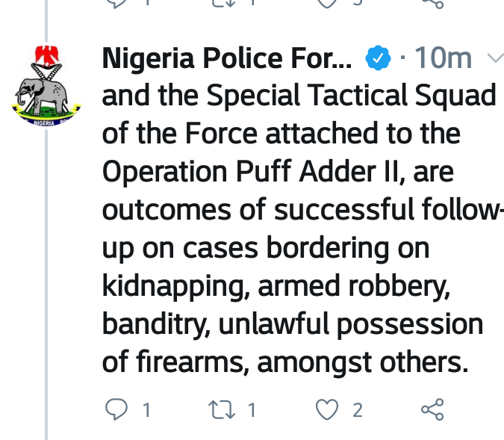Click the previous tweet's retweet count at top
The height and width of the screenshot is (440, 504).
pyautogui.click(x=252, y=2)
